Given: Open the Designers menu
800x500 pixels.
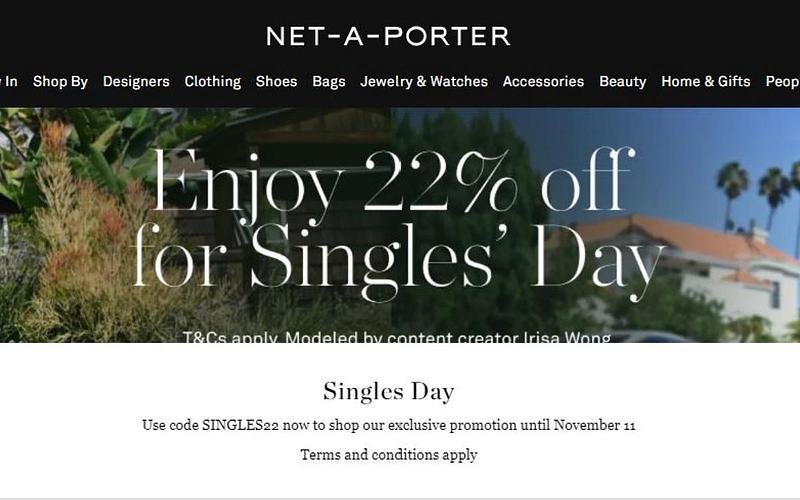Looking at the screenshot, I should [136, 82].
